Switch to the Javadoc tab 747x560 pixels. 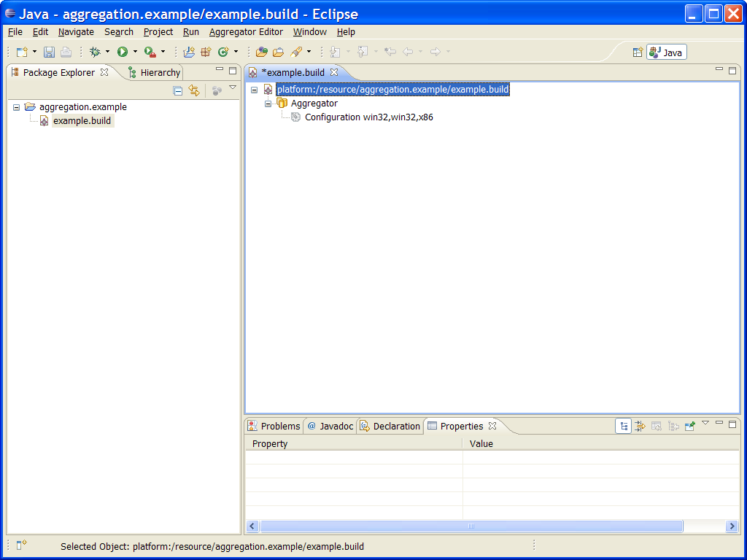pos(330,426)
